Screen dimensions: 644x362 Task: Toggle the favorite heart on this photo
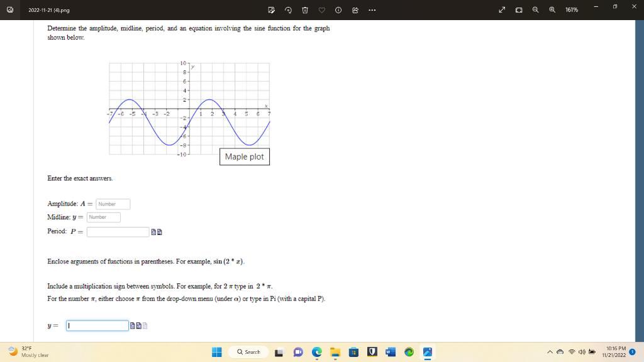tap(322, 10)
